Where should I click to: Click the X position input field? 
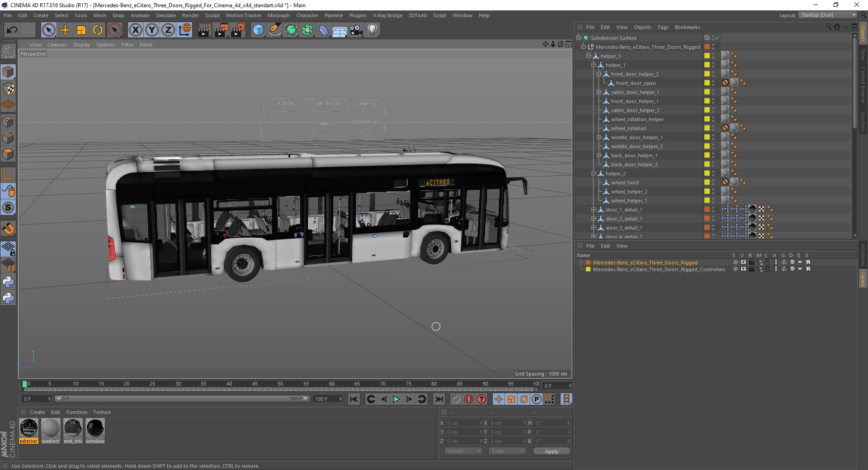[x=463, y=423]
